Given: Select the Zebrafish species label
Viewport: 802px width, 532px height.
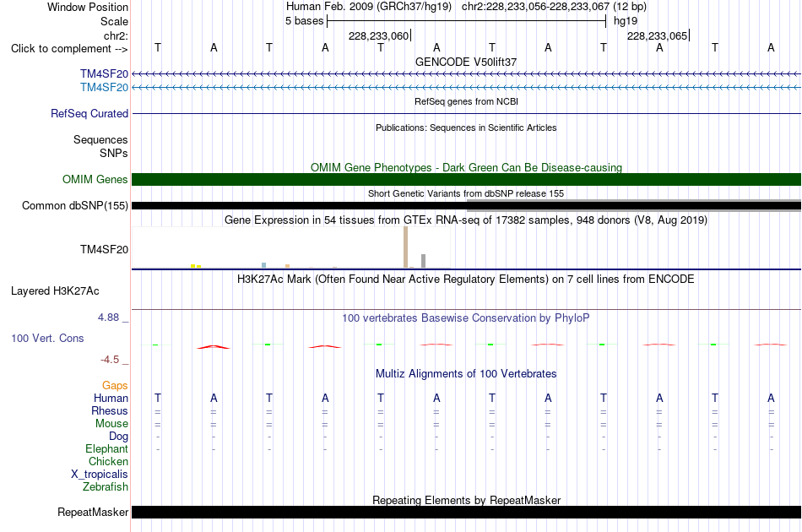Looking at the screenshot, I should [x=106, y=487].
